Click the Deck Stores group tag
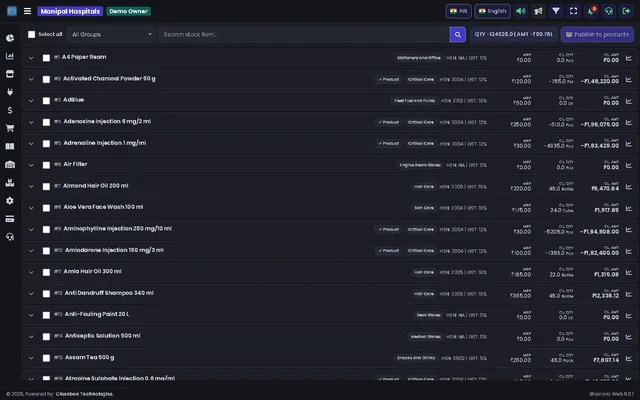This screenshot has height=400, width=640. [429, 315]
